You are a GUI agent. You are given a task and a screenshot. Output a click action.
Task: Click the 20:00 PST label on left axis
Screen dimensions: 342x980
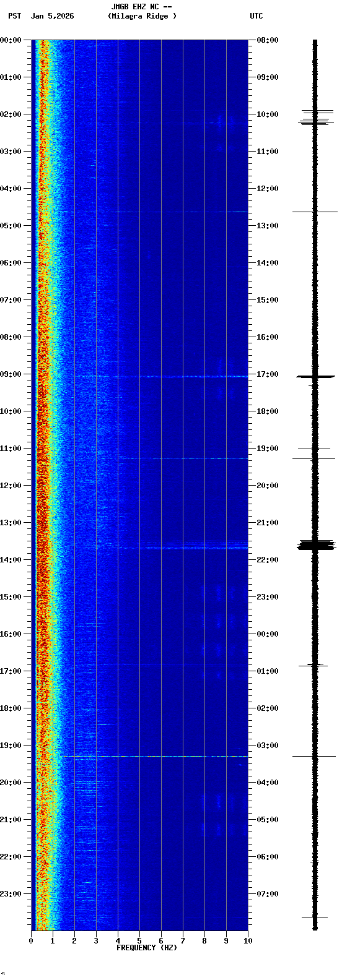tap(11, 783)
